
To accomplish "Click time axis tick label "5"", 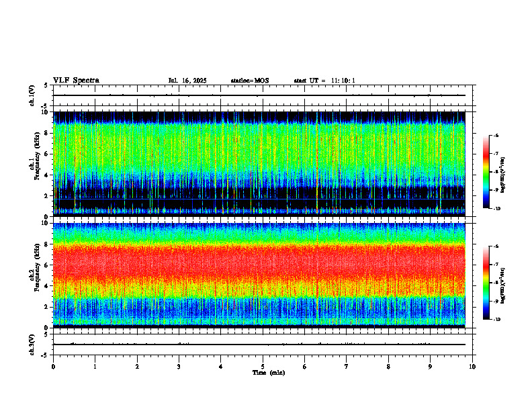I will [x=263, y=367].
